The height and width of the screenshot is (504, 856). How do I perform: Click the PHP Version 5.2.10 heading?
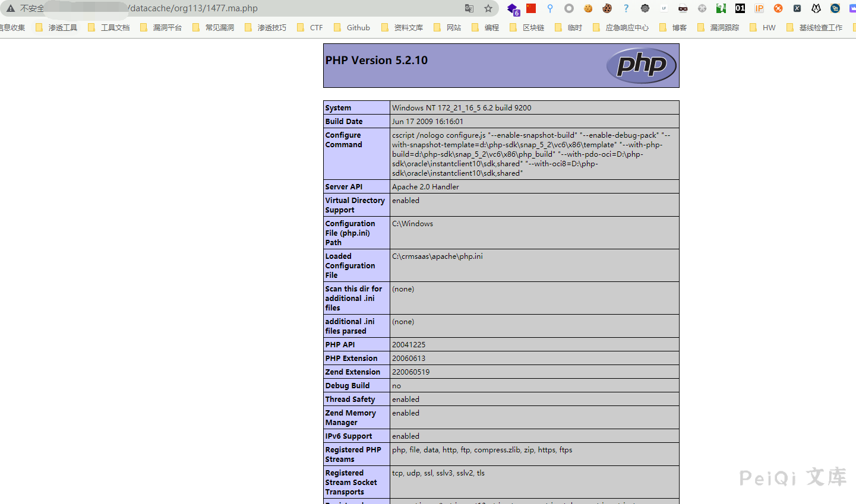pyautogui.click(x=376, y=60)
